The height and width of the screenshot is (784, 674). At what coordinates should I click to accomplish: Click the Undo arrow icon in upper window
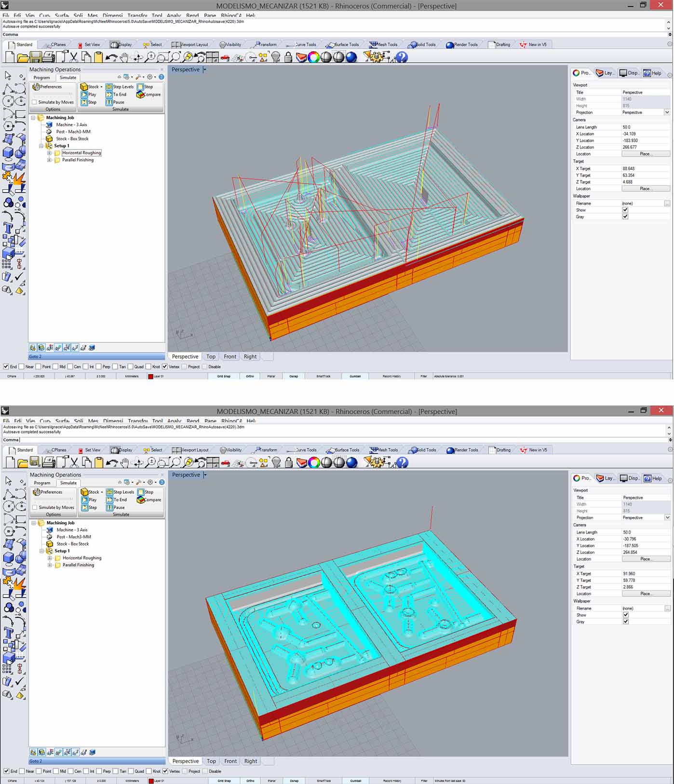(111, 57)
